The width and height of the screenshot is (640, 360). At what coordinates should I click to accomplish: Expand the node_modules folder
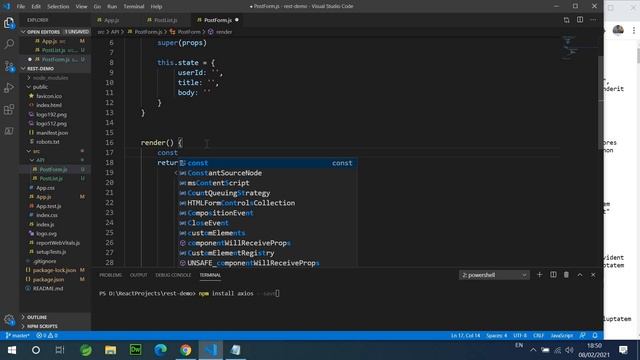(51, 78)
